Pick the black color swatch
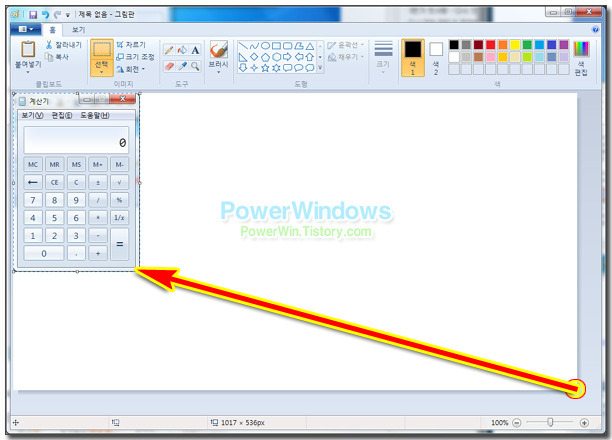Image resolution: width=612 pixels, height=440 pixels. pyautogui.click(x=454, y=45)
